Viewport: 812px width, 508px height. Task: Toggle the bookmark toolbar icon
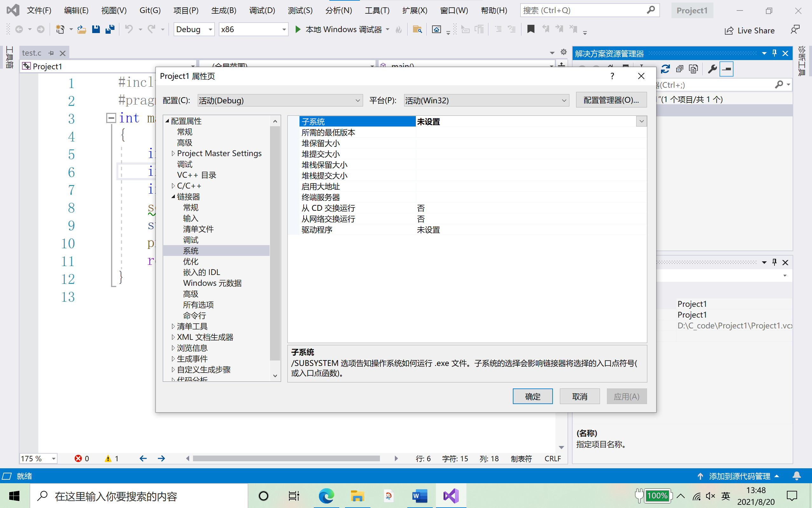click(x=531, y=29)
